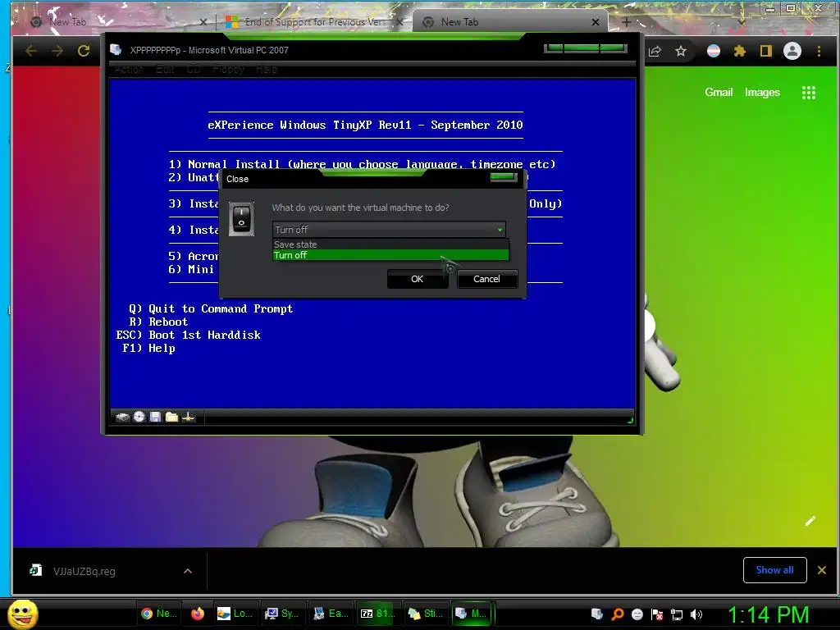The image size is (840, 630).
Task: Choose Turn off in the dropdown list
Action: 390,255
